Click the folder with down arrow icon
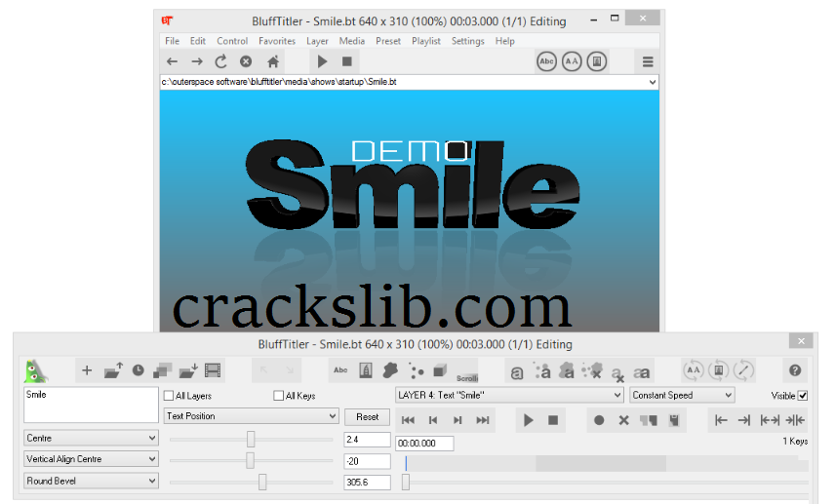 coord(188,370)
